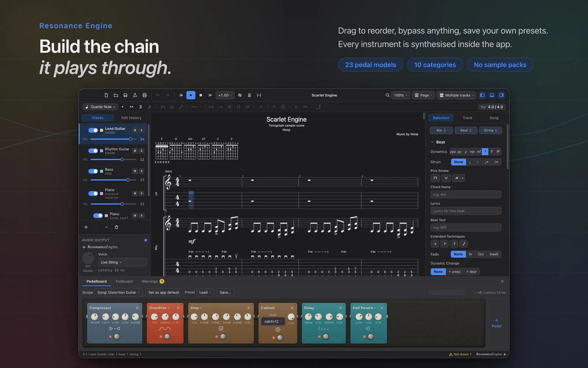Toggle the Piano Extra staff switch
588x368 pixels.
98,216
